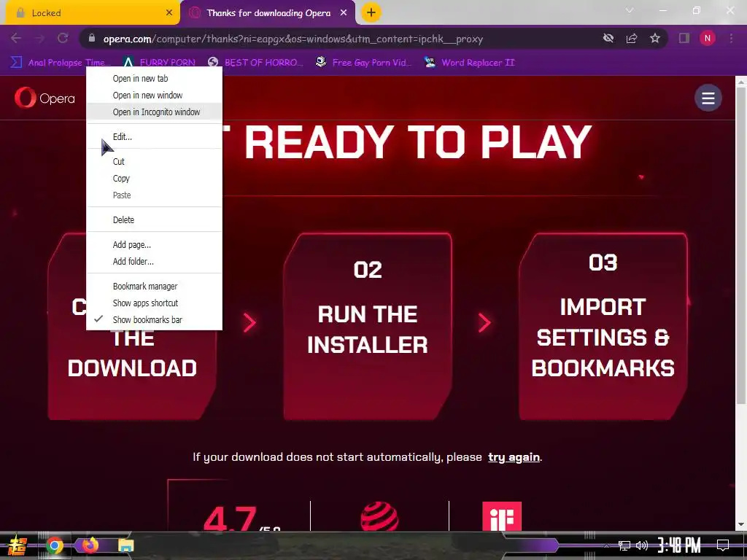Close the Locked tab
This screenshot has height=560, width=747.
[x=169, y=13]
